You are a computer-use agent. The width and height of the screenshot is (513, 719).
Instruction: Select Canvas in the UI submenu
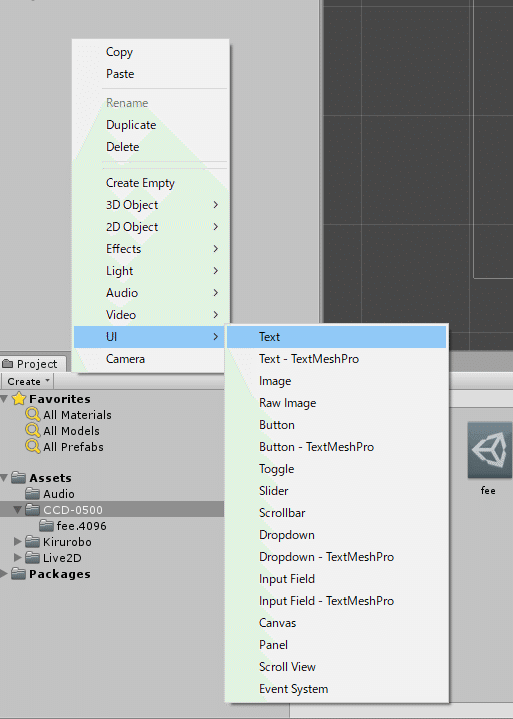pos(336,623)
